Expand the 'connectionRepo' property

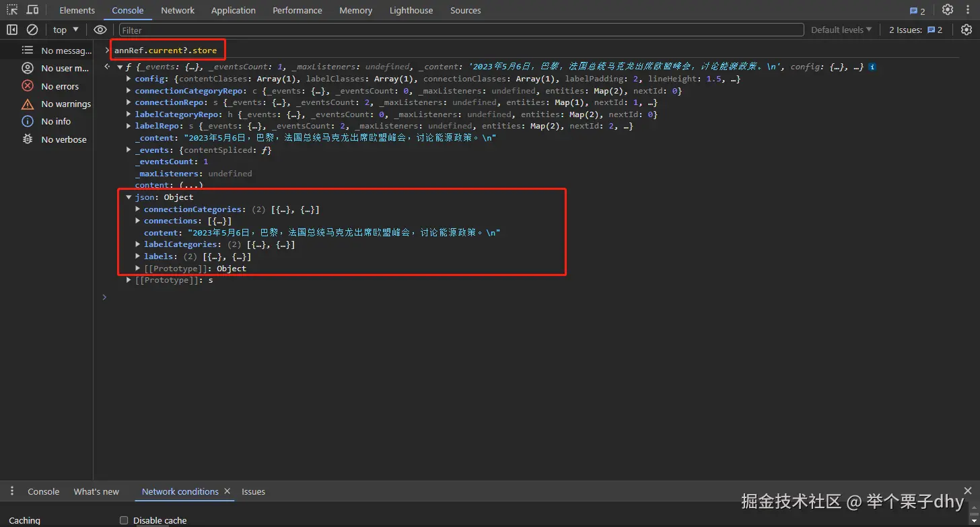click(x=129, y=102)
